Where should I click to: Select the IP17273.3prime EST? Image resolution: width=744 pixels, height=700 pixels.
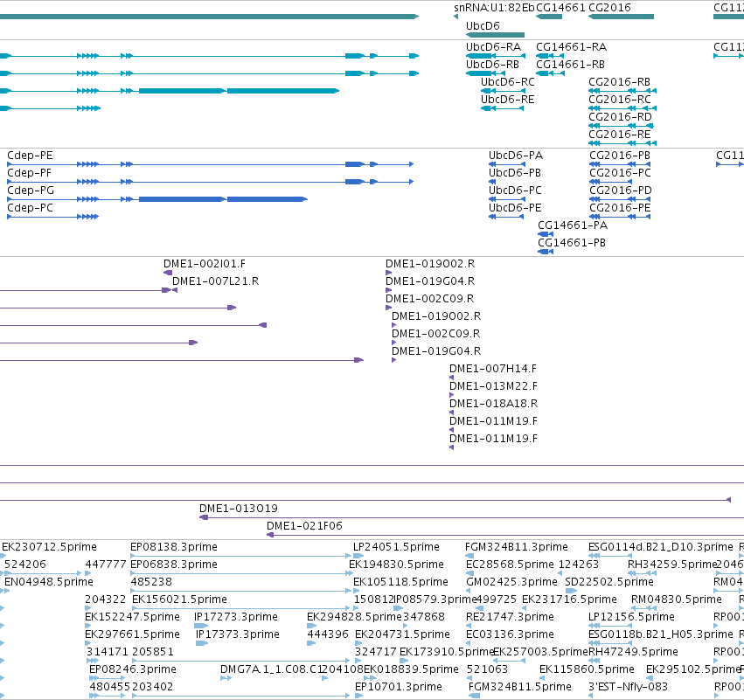point(236,618)
